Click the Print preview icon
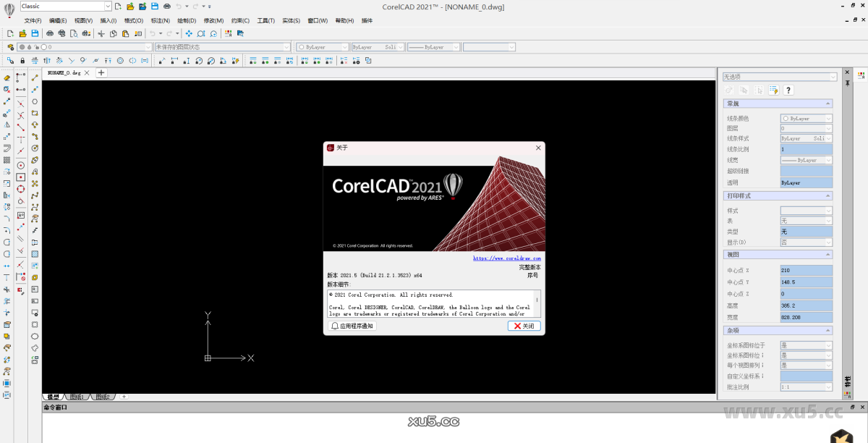This screenshot has width=868, height=443. tap(72, 33)
